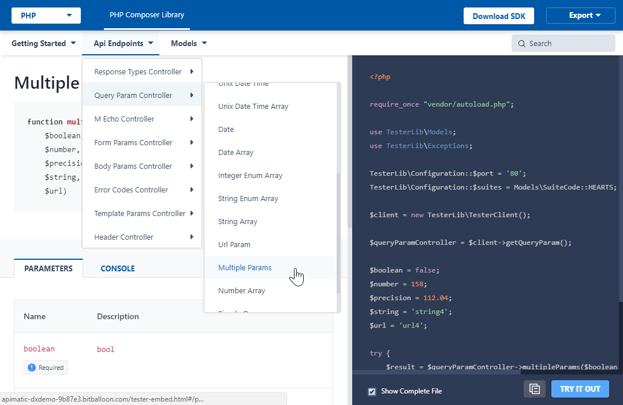Click the Required badge under boolean
This screenshot has width=623, height=405.
(x=46, y=368)
